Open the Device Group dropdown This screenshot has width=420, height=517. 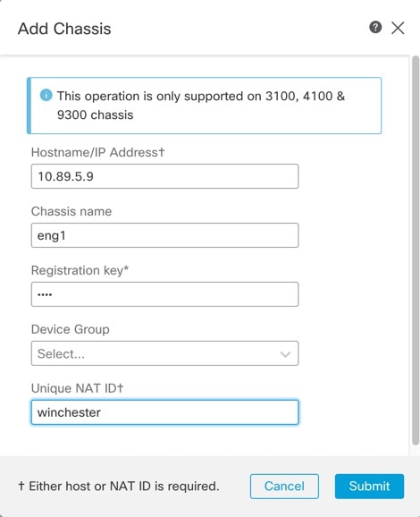(164, 353)
